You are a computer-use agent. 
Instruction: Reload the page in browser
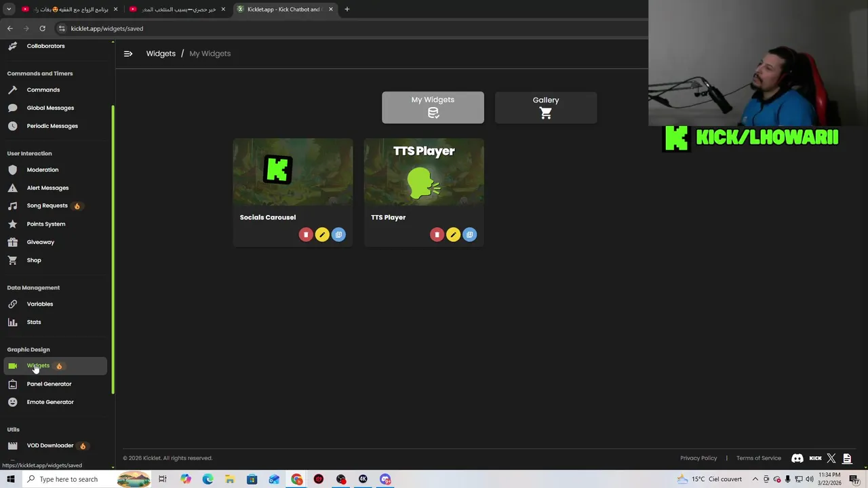pos(42,28)
